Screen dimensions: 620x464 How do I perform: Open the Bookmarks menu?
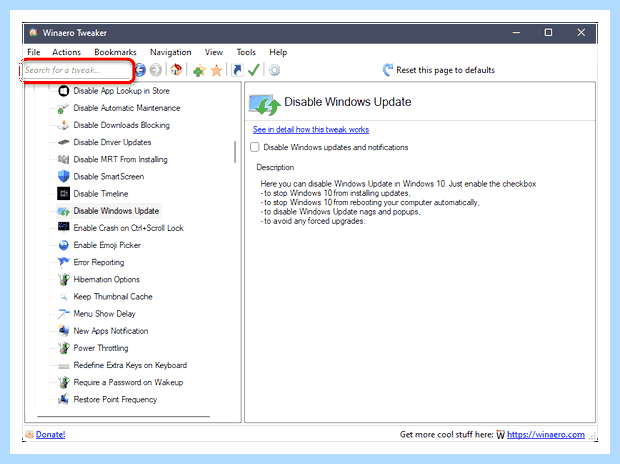coord(115,52)
